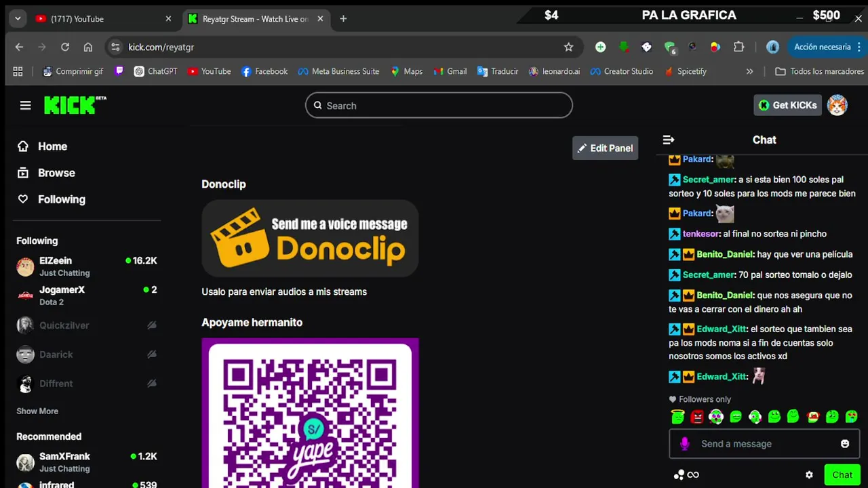Select the crying heart-eyes emote
This screenshot has width=868, height=488.
coord(852,417)
